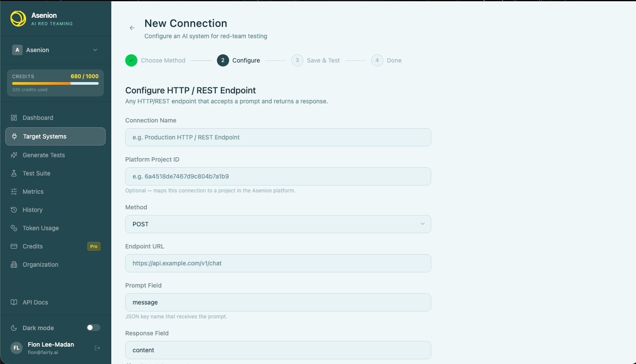Open Dashboard in the sidebar
The width and height of the screenshot is (636, 364).
(55, 118)
